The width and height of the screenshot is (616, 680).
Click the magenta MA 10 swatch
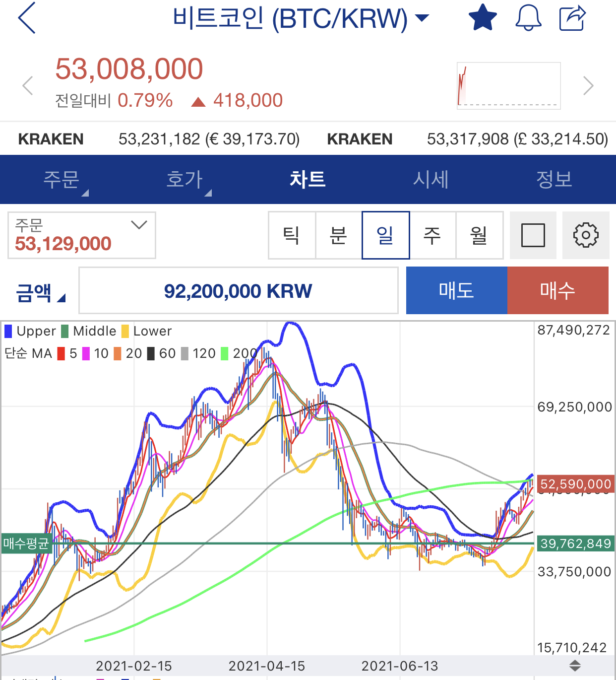(x=86, y=353)
